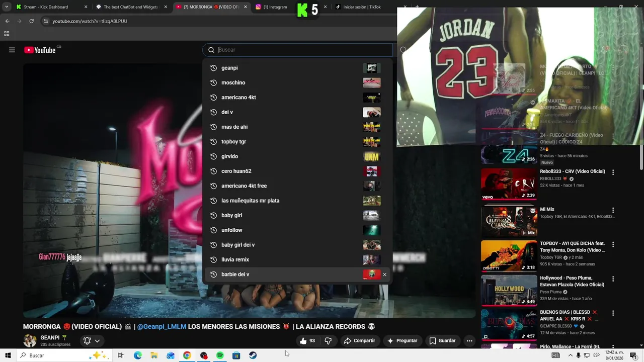Open Task View on taskbar

[x=121, y=355]
